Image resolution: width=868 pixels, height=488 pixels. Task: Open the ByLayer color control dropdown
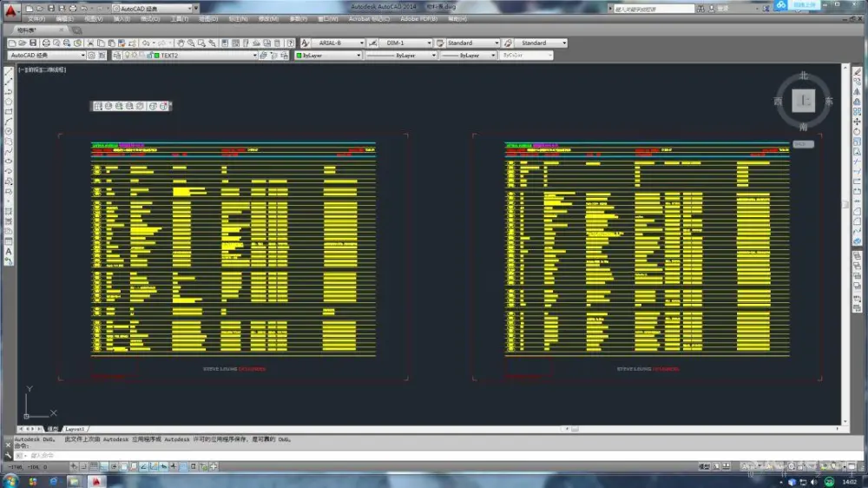click(358, 56)
